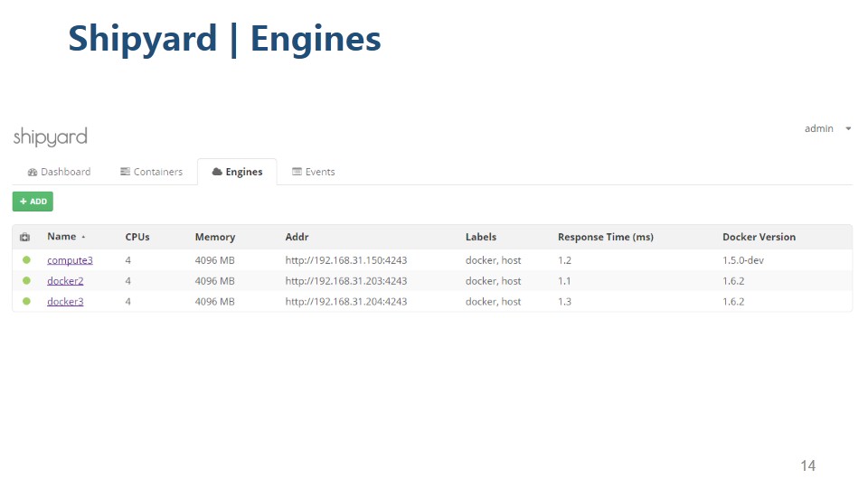Click docker2 green status dot
Viewport: 868px width, 488px height.
coord(26,280)
